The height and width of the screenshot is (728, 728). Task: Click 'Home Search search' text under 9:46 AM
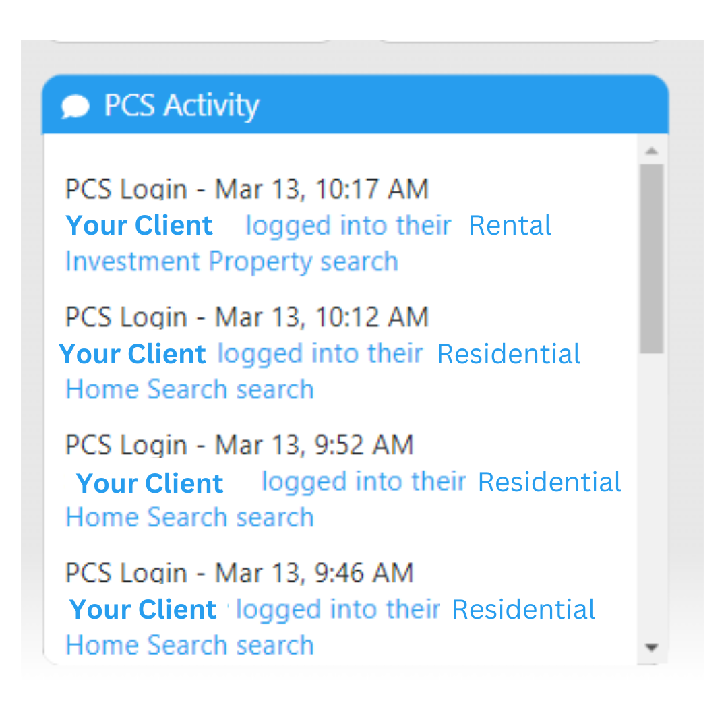(190, 645)
